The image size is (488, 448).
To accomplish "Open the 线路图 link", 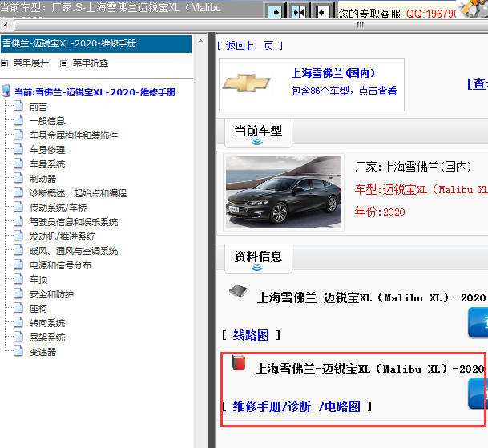I will (x=251, y=335).
